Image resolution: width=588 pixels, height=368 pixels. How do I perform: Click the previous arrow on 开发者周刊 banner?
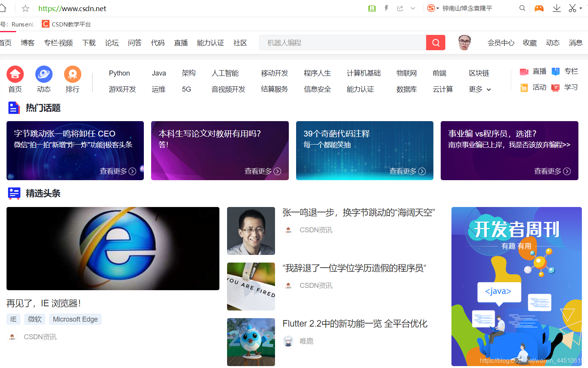click(x=463, y=286)
